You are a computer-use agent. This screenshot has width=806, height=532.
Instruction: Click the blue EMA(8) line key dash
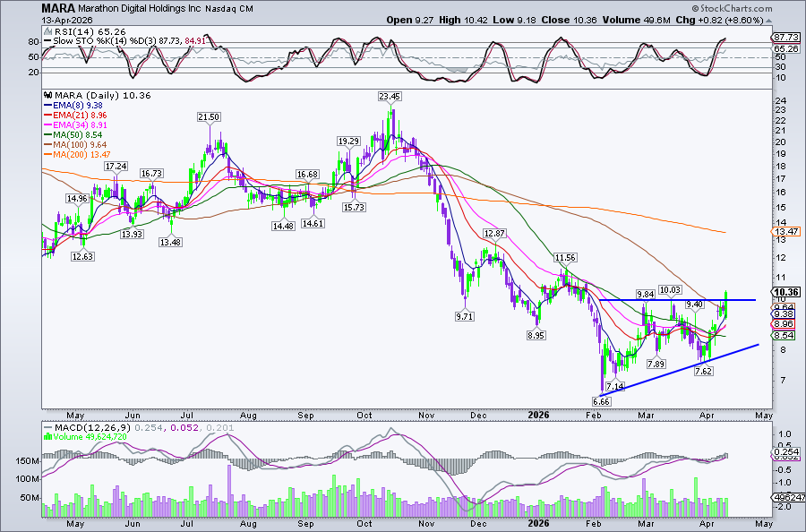pyautogui.click(x=48, y=106)
